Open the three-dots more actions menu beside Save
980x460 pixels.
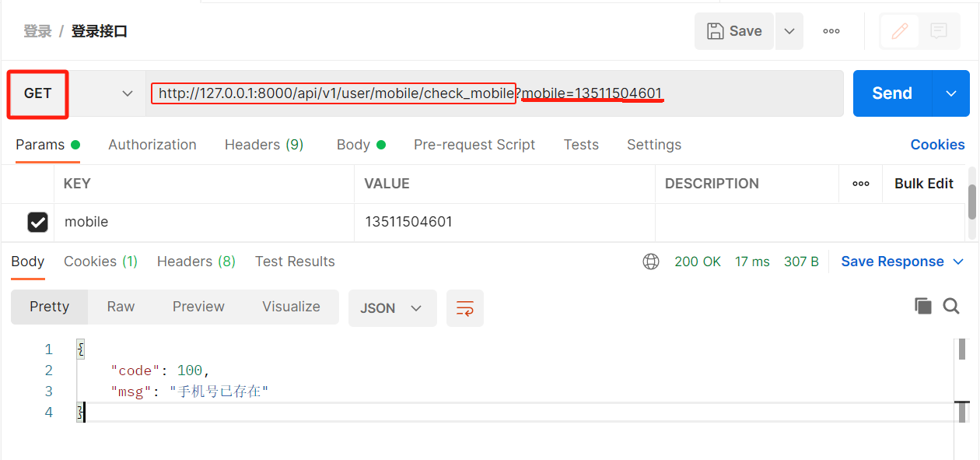pos(831,31)
